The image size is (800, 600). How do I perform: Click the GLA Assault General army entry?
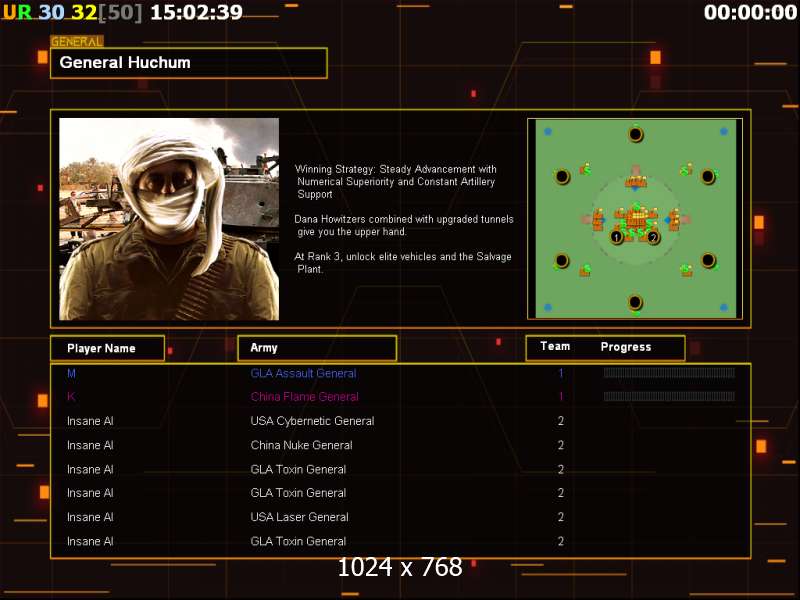click(304, 373)
